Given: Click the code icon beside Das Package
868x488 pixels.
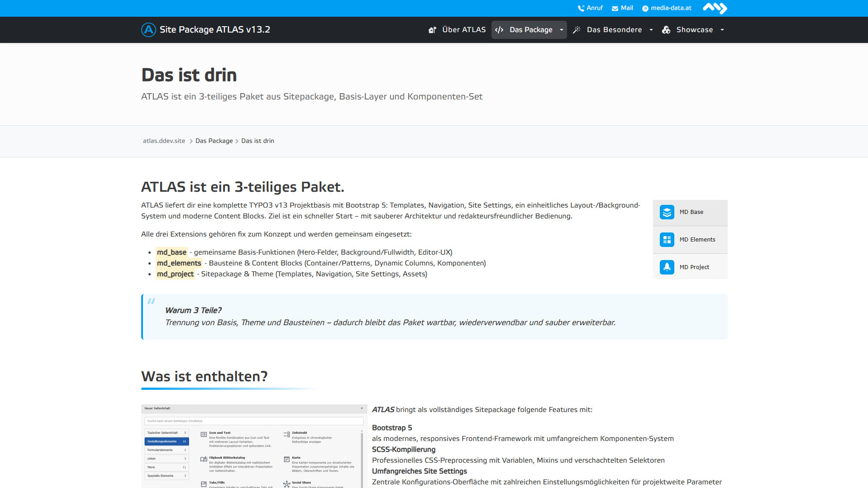Looking at the screenshot, I should (x=499, y=30).
